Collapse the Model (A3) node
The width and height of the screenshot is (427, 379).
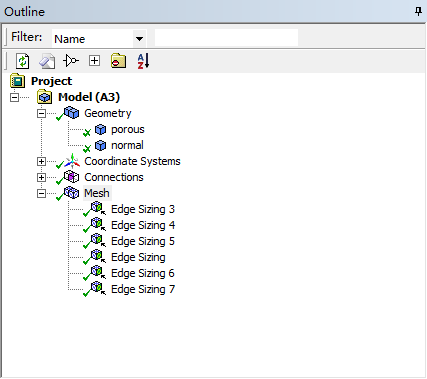(14, 97)
